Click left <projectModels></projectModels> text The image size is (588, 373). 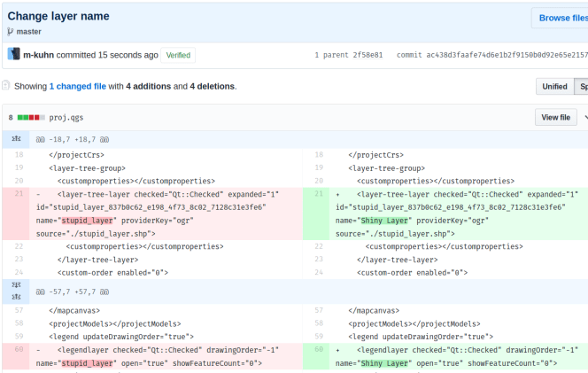click(115, 324)
